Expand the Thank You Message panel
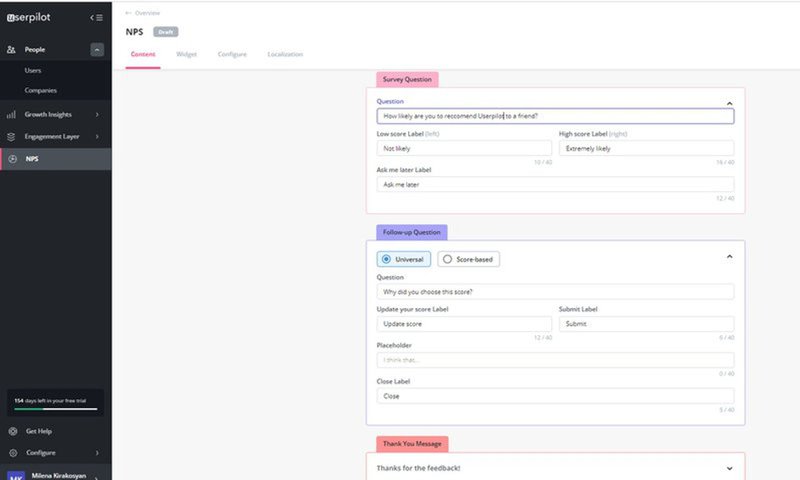800x480 pixels. coord(730,468)
